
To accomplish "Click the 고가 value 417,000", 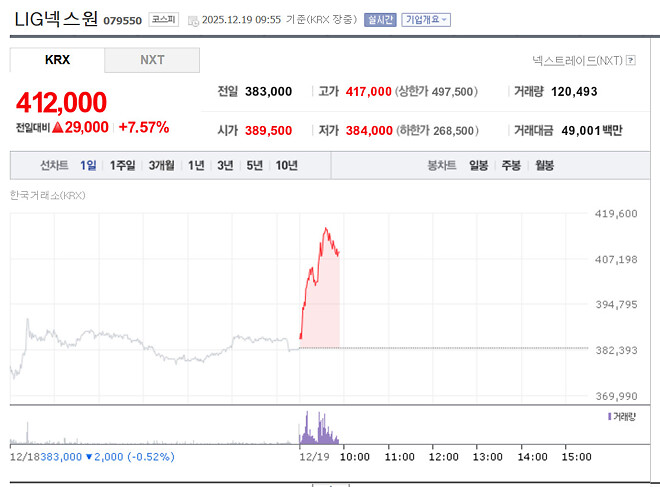I will [369, 91].
